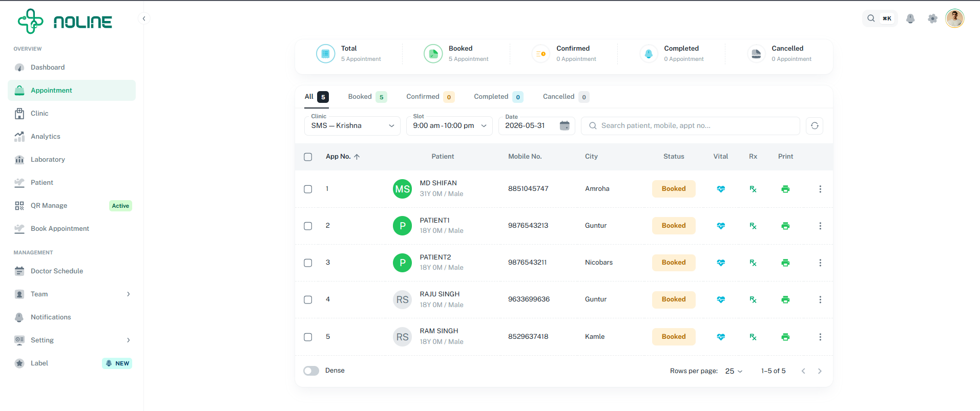The image size is (980, 411).
Task: Open Clinic in sidebar
Action: click(72, 113)
